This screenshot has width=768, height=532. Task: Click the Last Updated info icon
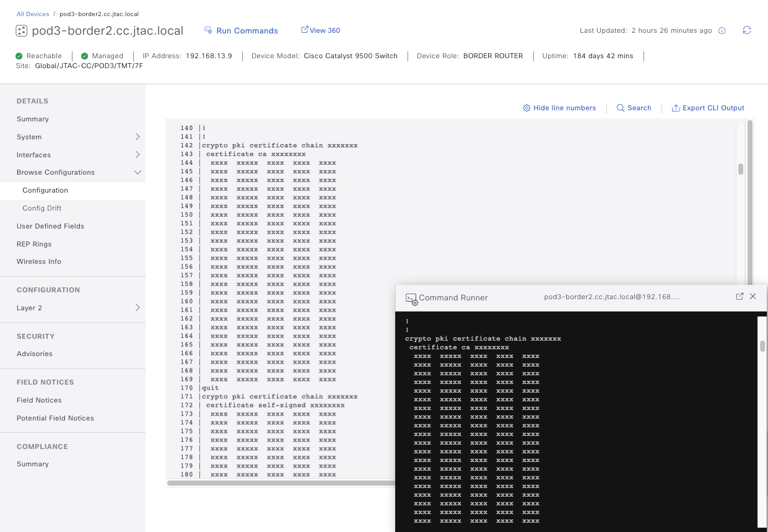coord(722,31)
